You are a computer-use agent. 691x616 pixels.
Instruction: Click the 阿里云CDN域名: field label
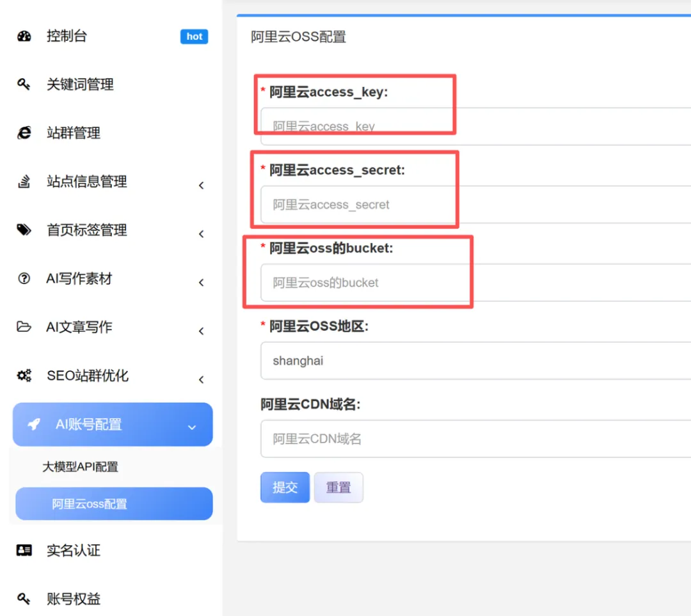pos(310,404)
